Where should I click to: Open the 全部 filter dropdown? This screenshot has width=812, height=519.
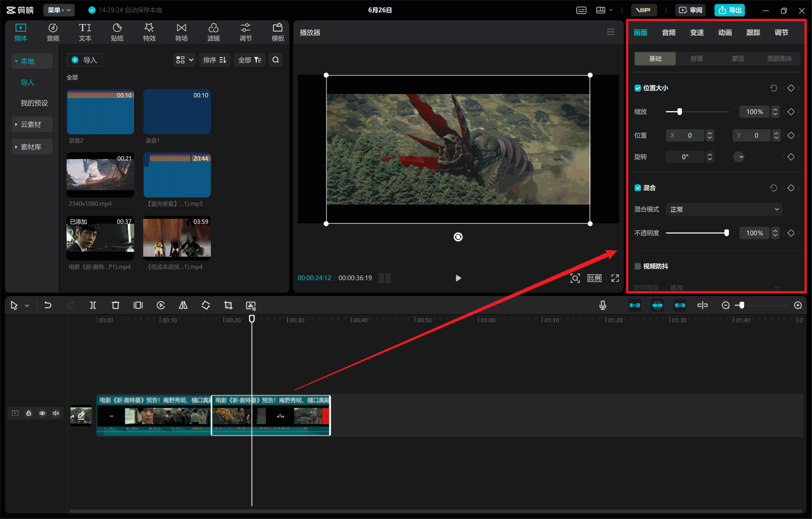coord(250,60)
